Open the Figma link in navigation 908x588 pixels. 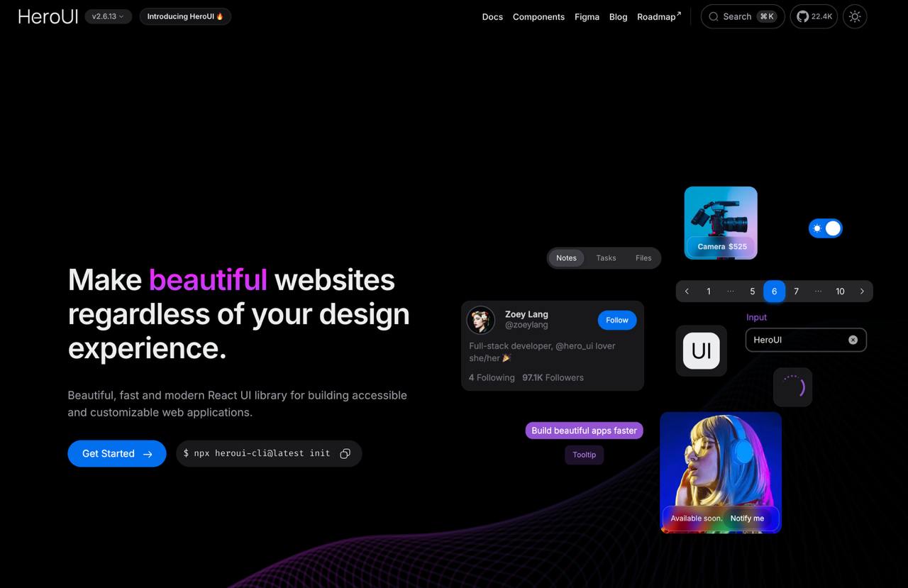pos(587,16)
